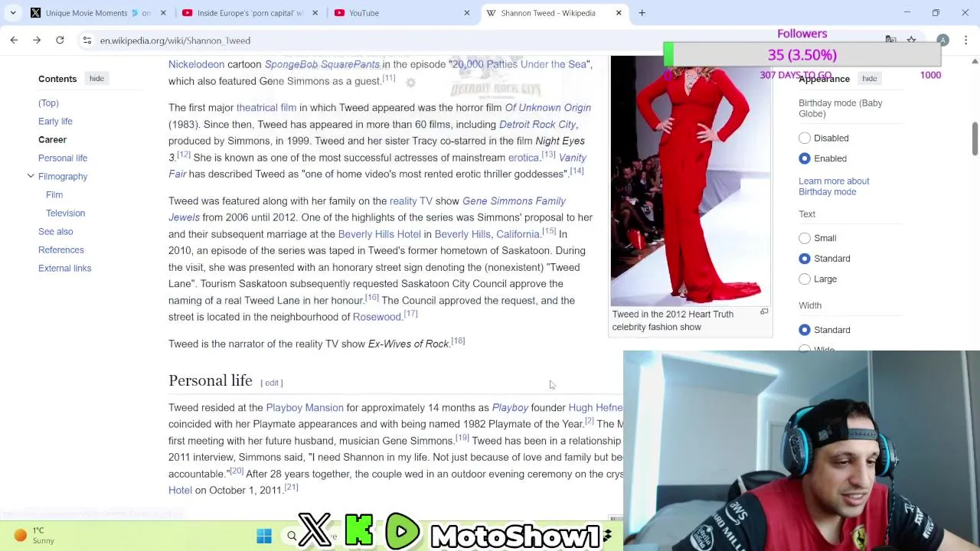Click the page vertical scrollbar

click(975, 138)
